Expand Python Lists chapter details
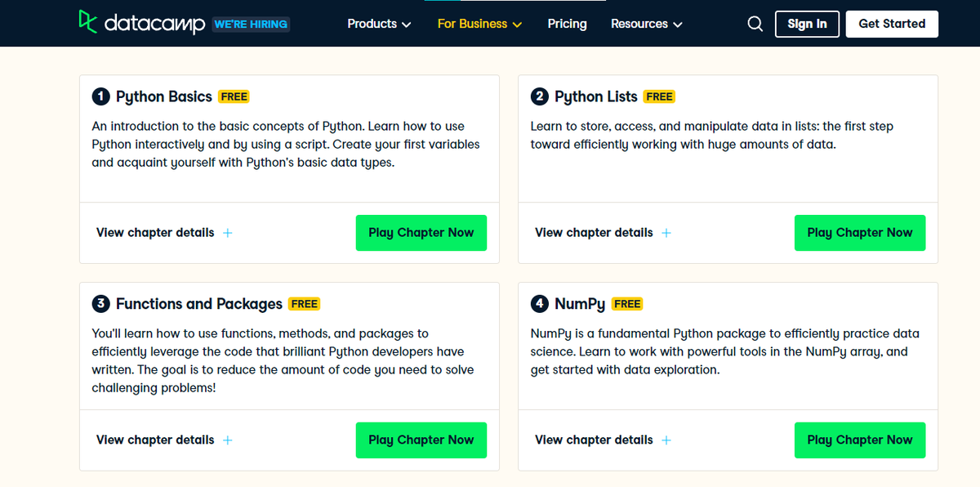980x487 pixels. click(x=603, y=233)
